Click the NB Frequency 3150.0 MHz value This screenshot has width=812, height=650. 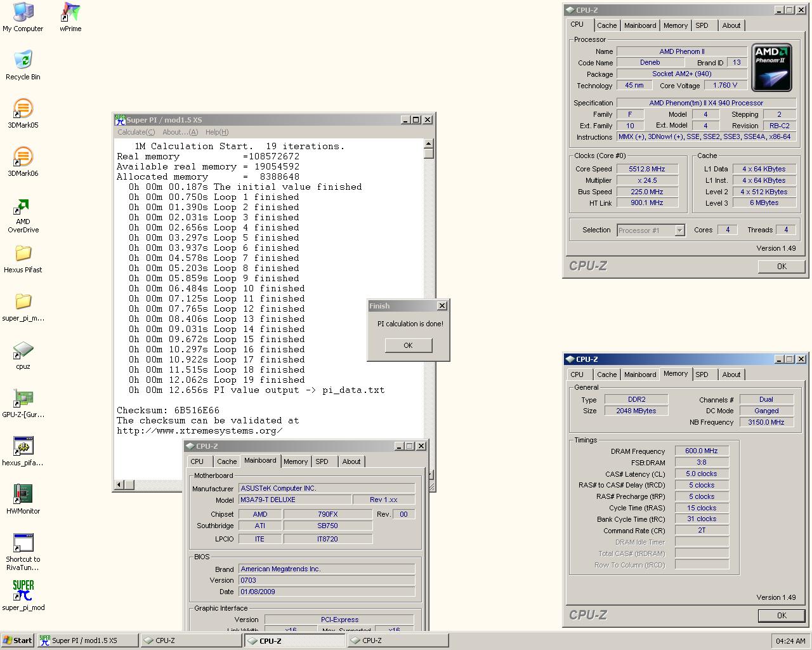click(766, 422)
